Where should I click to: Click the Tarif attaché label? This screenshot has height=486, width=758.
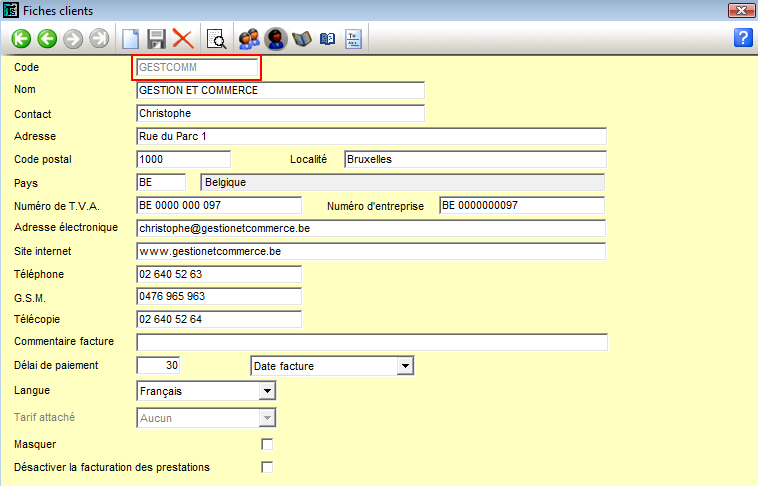[x=44, y=417]
